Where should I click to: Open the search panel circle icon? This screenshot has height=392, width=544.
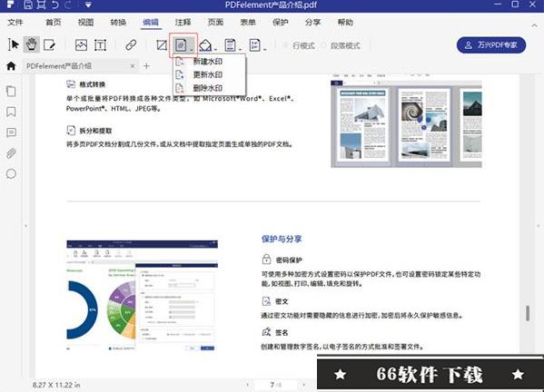coord(11,173)
